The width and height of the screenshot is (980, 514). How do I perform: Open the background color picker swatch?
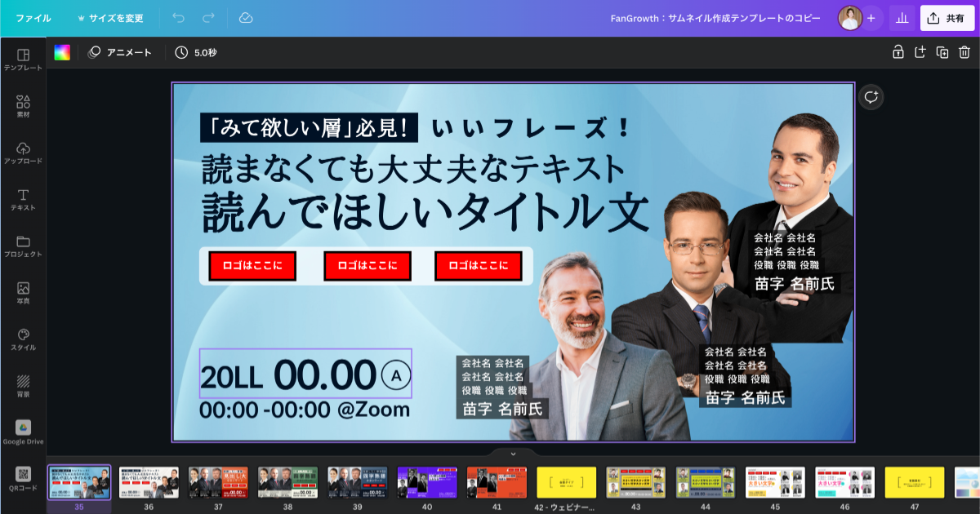62,52
